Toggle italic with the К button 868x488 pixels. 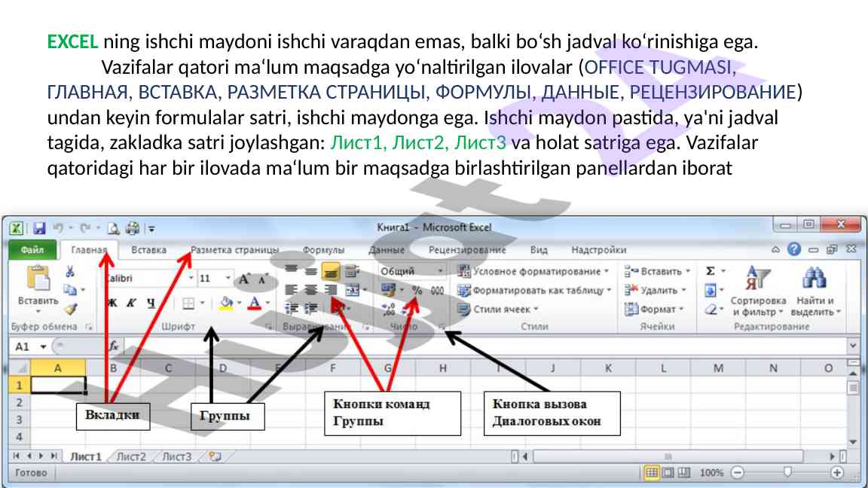point(131,303)
